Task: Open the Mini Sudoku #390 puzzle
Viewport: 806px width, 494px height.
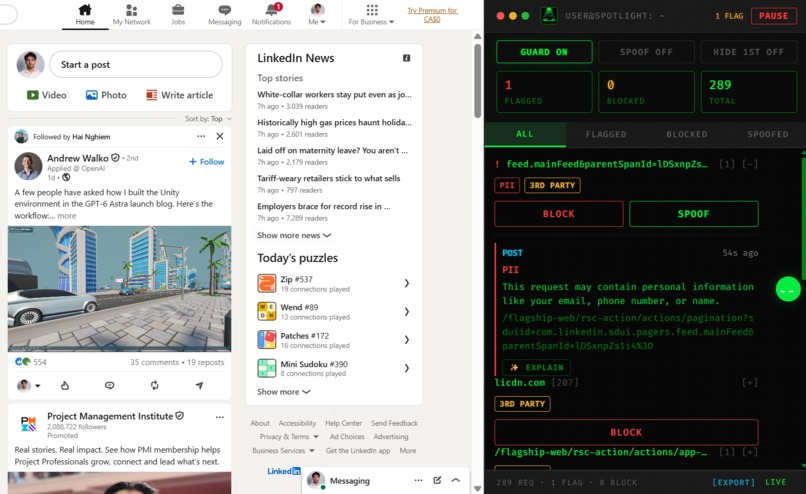Action: [x=334, y=368]
